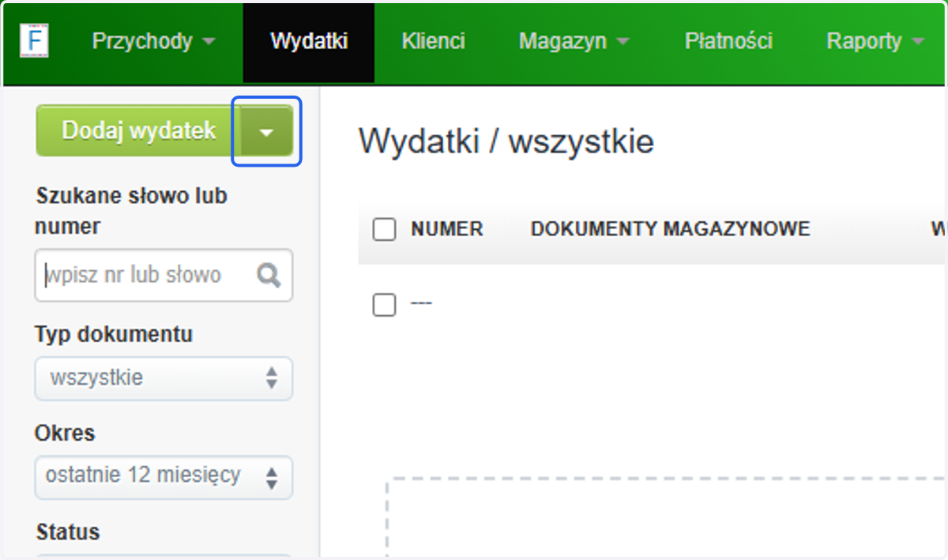
Task: Click the search magnifier icon
Action: pos(269,275)
